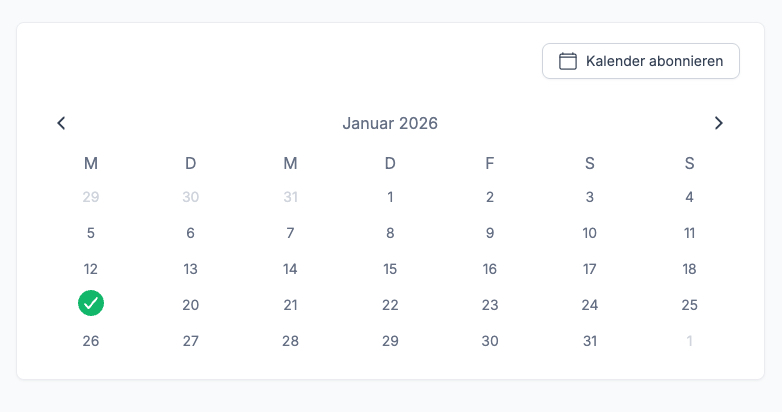Screen dimensions: 782x412
Task: Click the greyed-out February 1 date
Action: [x=689, y=341]
